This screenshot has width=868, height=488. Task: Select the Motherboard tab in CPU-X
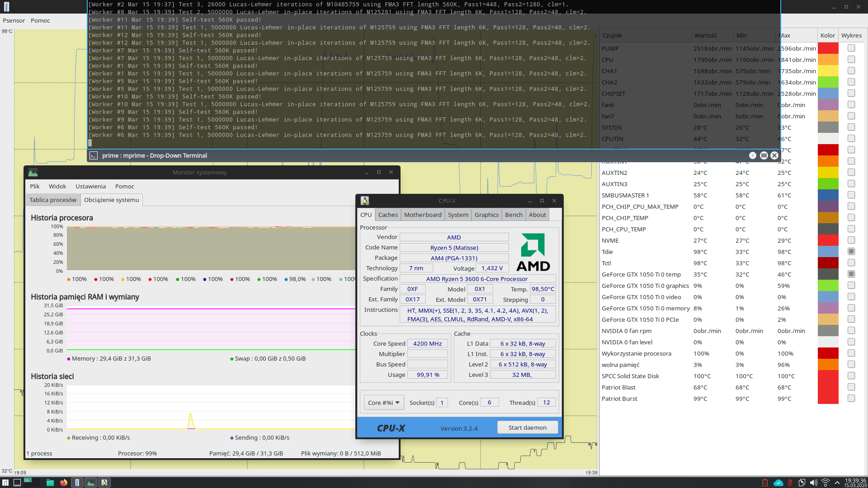pos(423,215)
